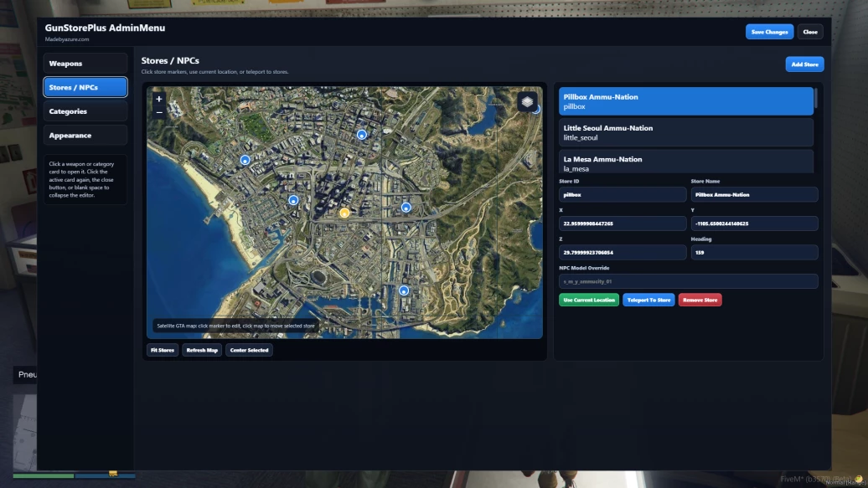Save changes in the admin menu

point(769,32)
